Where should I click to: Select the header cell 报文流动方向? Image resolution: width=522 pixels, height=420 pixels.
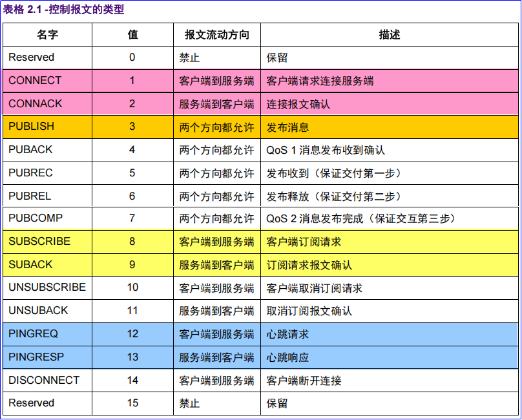pos(216,35)
